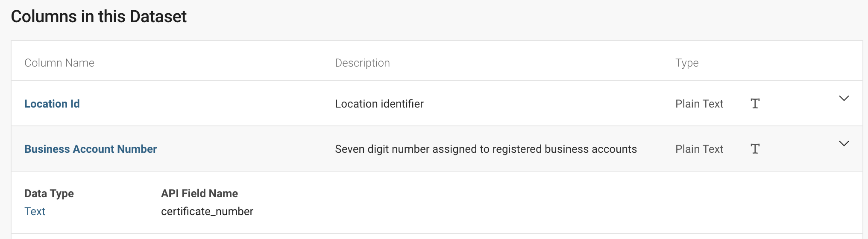Viewport: 868px width, 239px height.
Task: Click the text type icon for Location Id
Action: [755, 104]
